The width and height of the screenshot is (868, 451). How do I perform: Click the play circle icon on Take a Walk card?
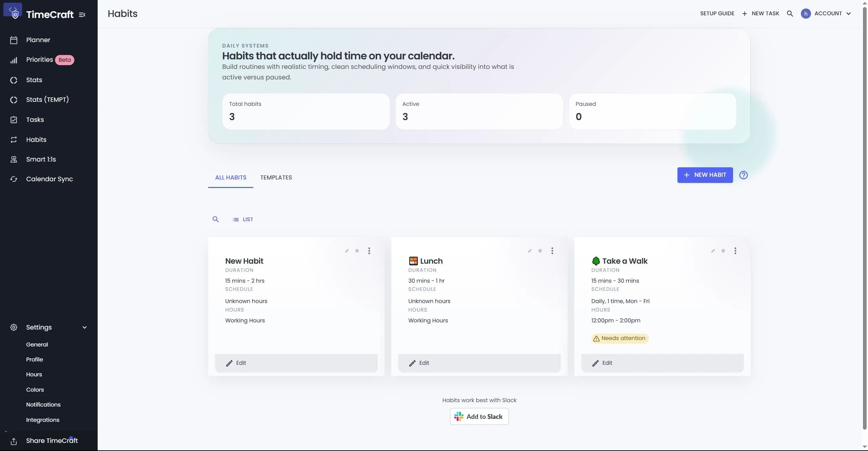pos(723,251)
